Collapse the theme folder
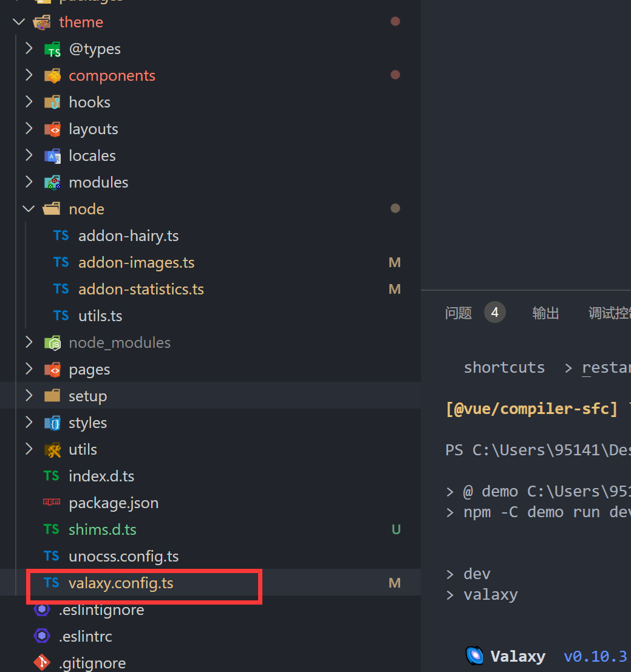631x672 pixels. [x=18, y=22]
